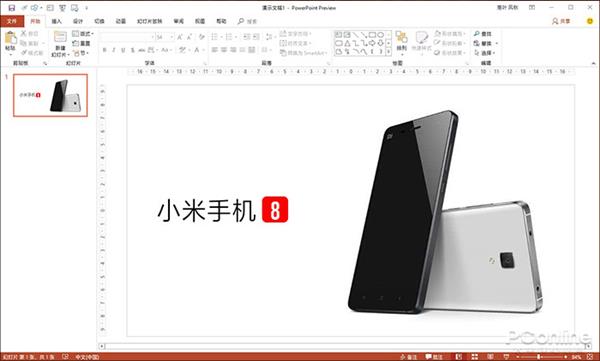This screenshot has width=600, height=361.
Task: Click the Shape Effects icon
Action: tap(437, 53)
